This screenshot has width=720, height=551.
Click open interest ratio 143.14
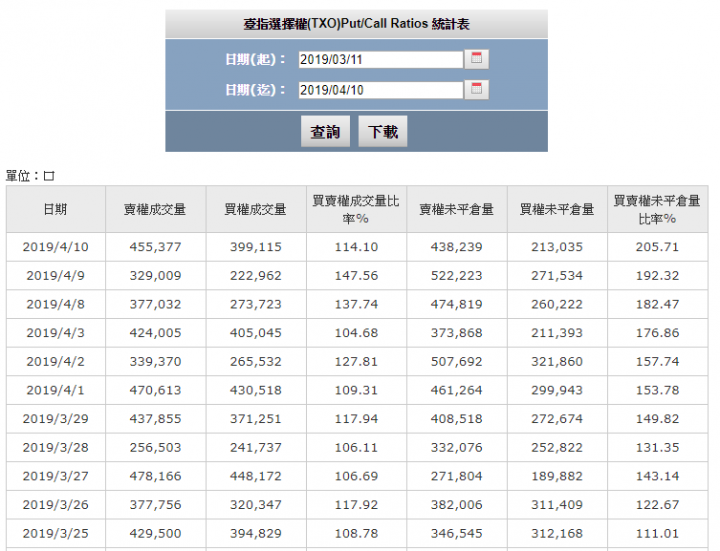point(658,476)
